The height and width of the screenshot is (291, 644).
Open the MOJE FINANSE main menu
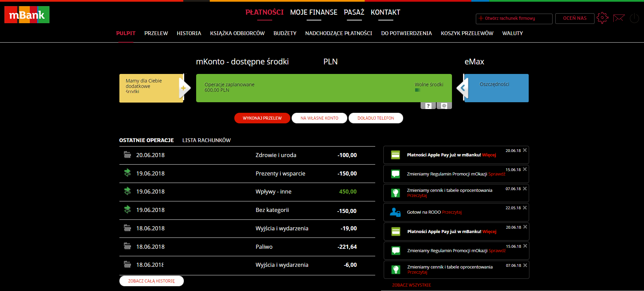(x=314, y=12)
